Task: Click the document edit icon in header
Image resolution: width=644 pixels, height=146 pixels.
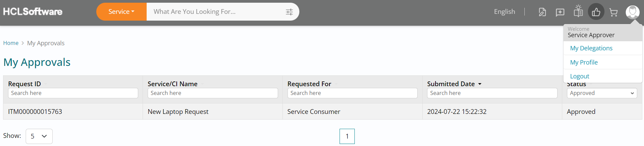Action: pos(542,12)
